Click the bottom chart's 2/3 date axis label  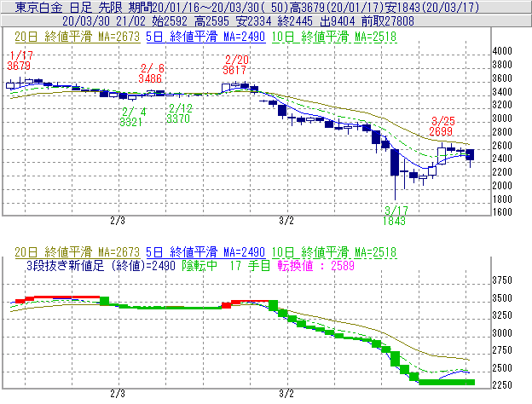pyautogui.click(x=118, y=394)
